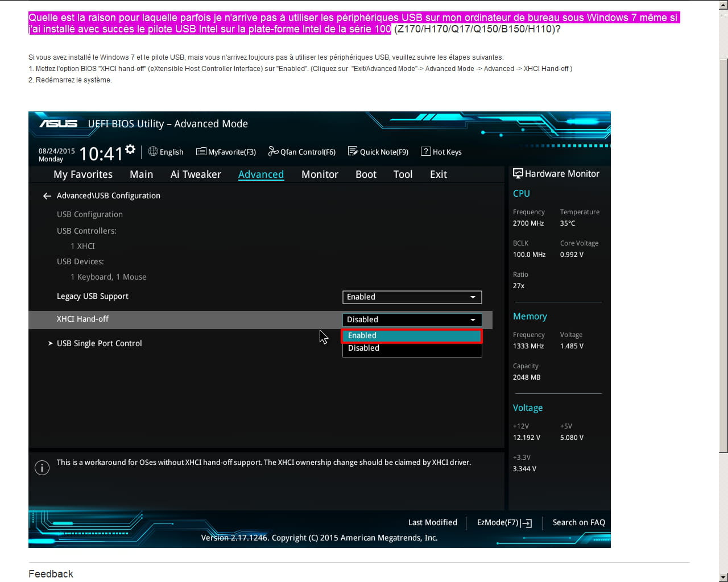
Task: Click the Hot Keys question mark icon
Action: [425, 151]
